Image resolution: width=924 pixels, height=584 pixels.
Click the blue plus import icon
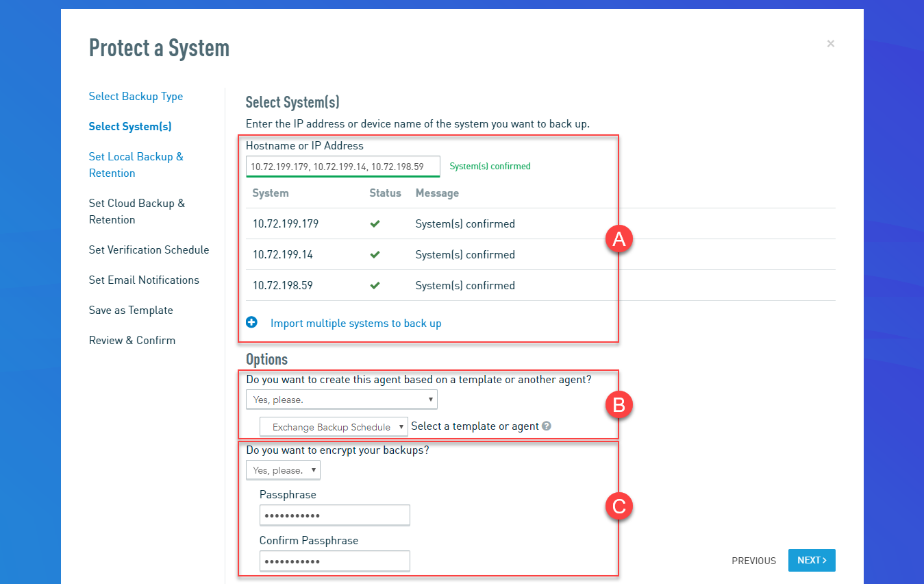coord(251,322)
